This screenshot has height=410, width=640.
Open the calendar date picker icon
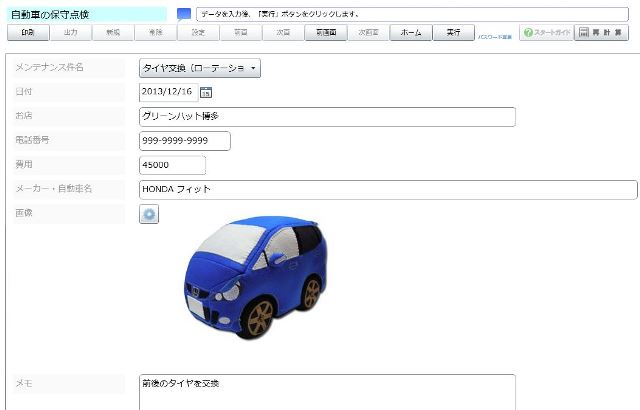point(206,93)
